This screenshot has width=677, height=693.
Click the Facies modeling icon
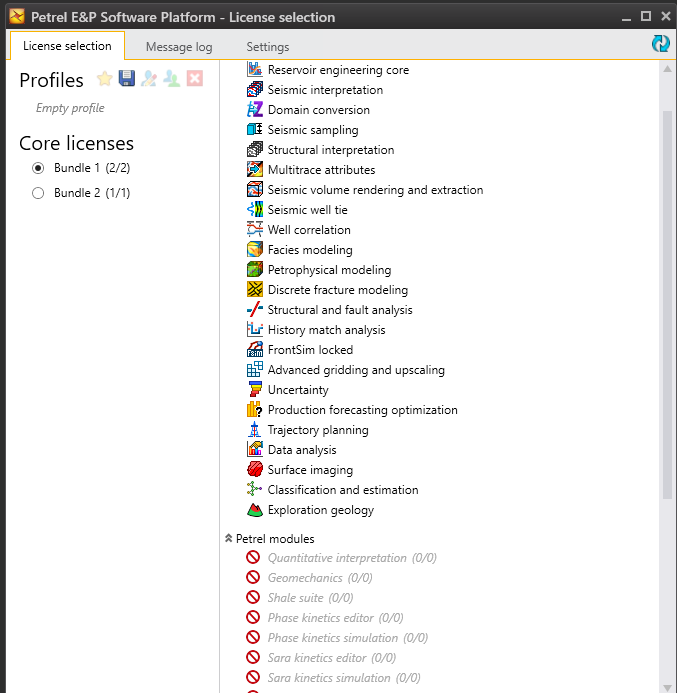[x=255, y=250]
